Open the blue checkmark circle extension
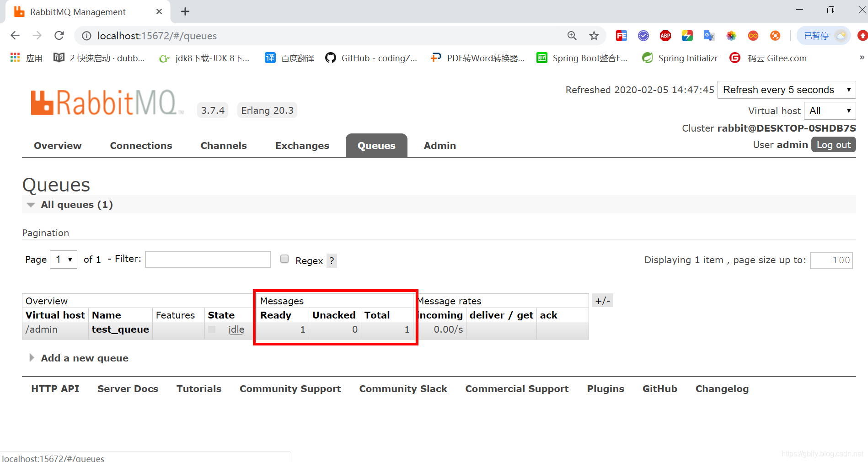Image resolution: width=868 pixels, height=462 pixels. (643, 36)
